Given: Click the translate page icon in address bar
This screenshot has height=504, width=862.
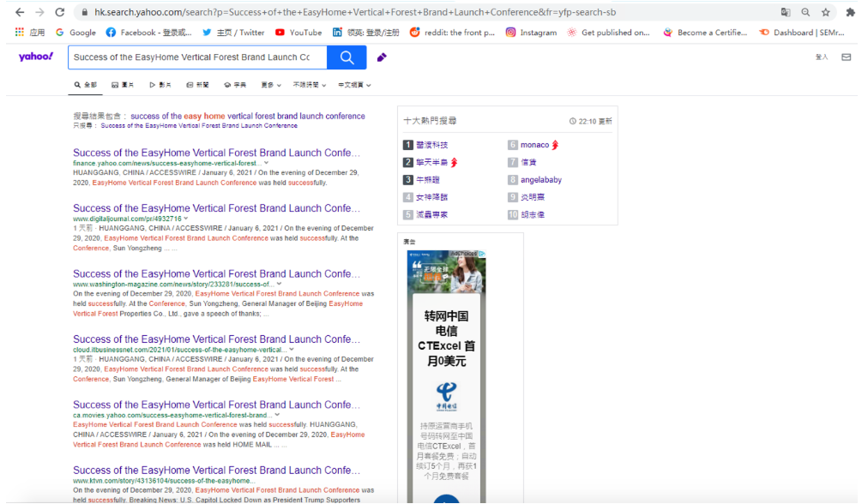Looking at the screenshot, I should (786, 12).
